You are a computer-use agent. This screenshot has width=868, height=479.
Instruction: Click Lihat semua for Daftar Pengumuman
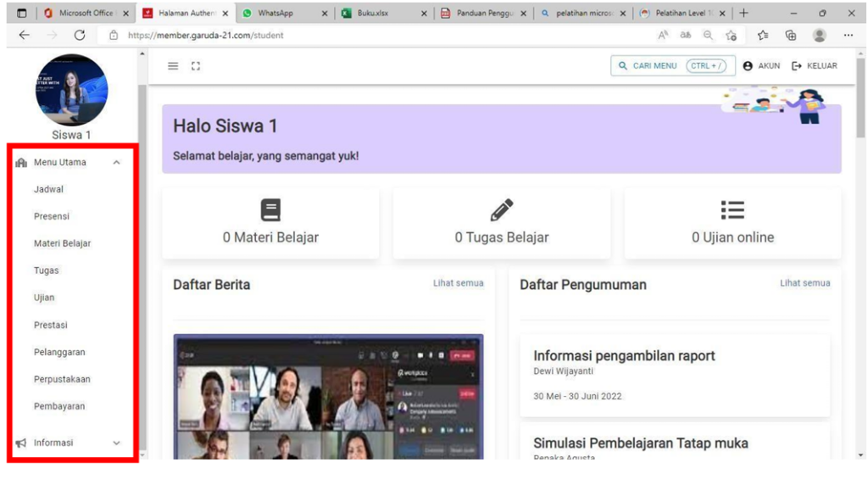pyautogui.click(x=805, y=283)
